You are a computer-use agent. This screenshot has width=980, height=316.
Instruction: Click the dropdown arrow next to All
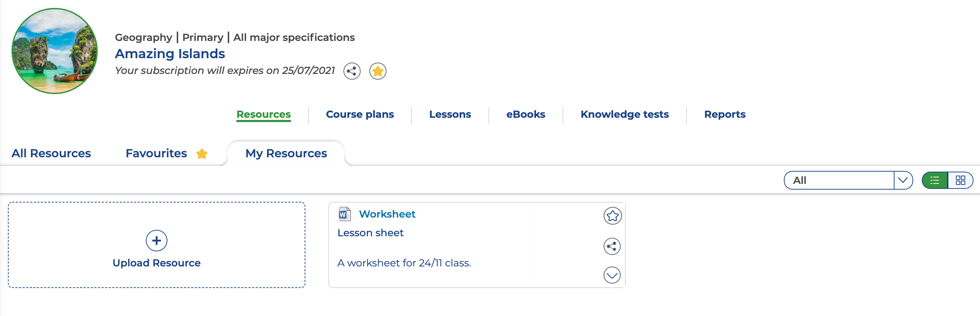pyautogui.click(x=903, y=180)
